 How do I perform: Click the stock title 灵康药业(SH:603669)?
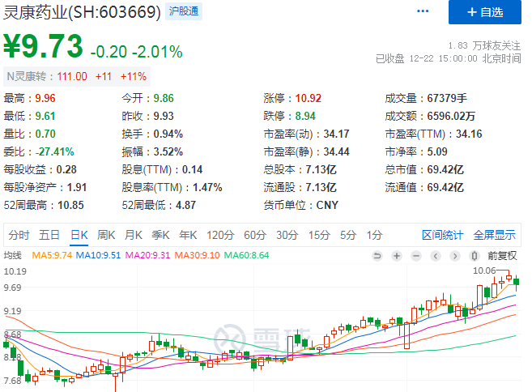(x=82, y=12)
